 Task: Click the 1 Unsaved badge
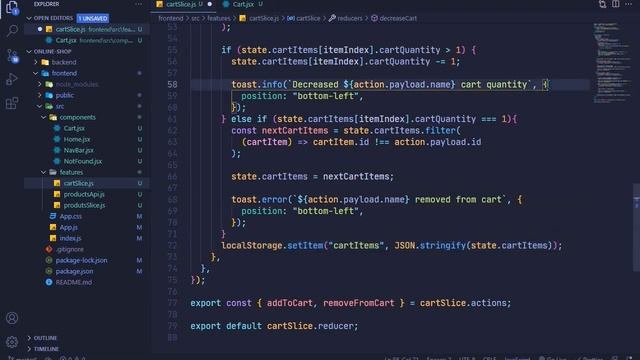[93, 18]
